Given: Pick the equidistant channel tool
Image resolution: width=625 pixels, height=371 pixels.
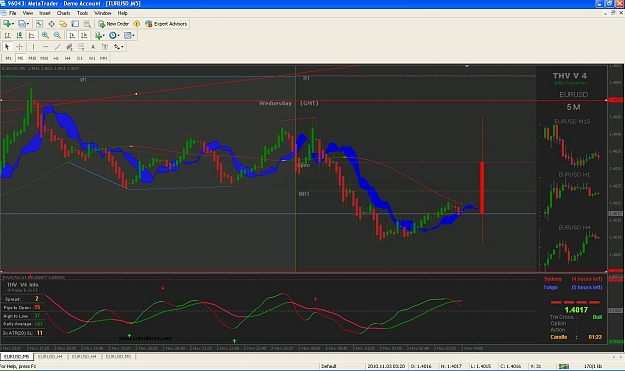Looking at the screenshot, I should (69, 47).
